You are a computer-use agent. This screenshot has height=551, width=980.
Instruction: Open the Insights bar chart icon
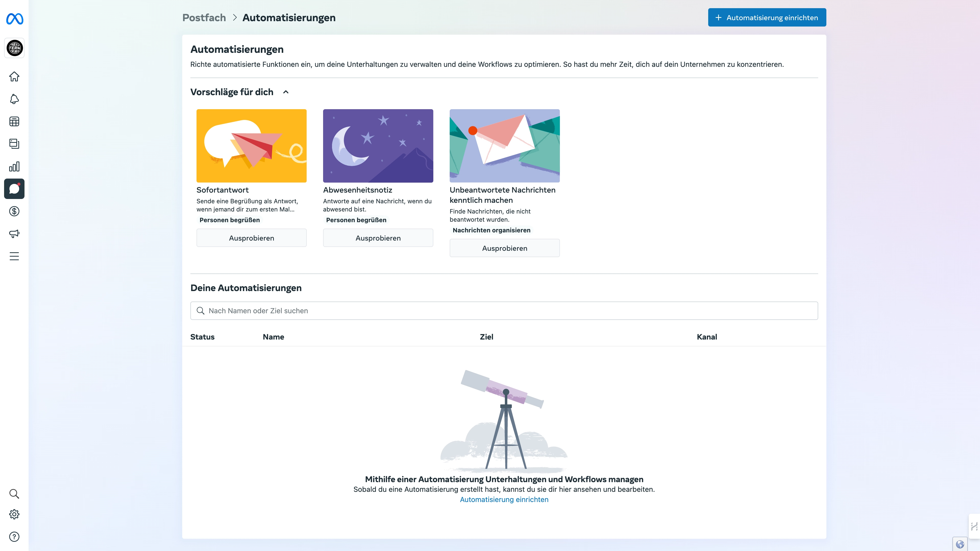point(15,167)
